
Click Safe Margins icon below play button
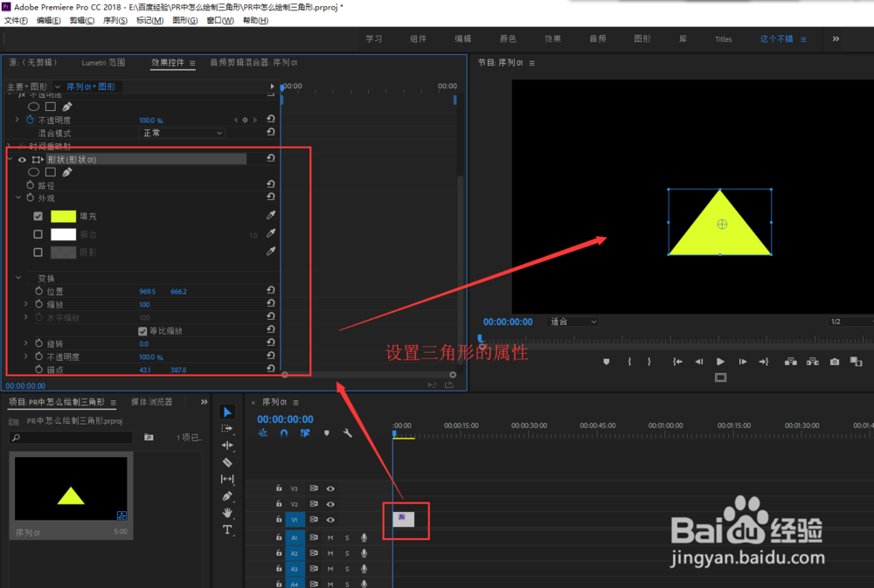pos(721,378)
